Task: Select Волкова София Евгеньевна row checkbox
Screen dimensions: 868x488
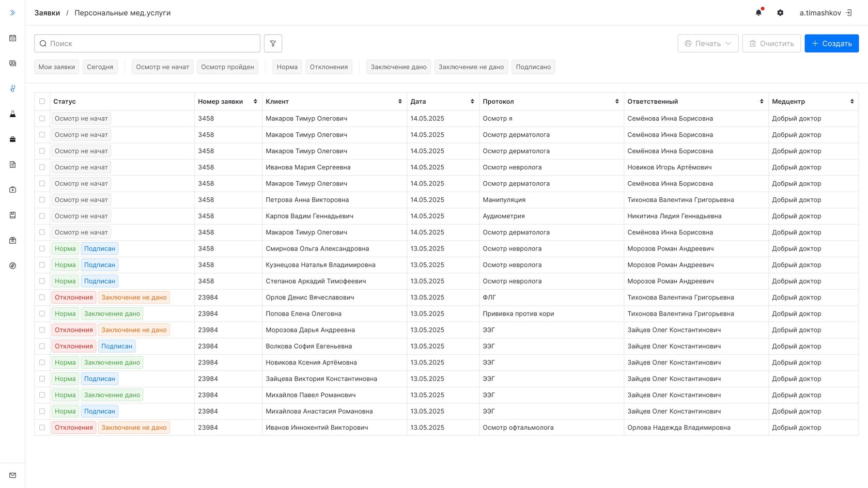Action: pyautogui.click(x=42, y=347)
